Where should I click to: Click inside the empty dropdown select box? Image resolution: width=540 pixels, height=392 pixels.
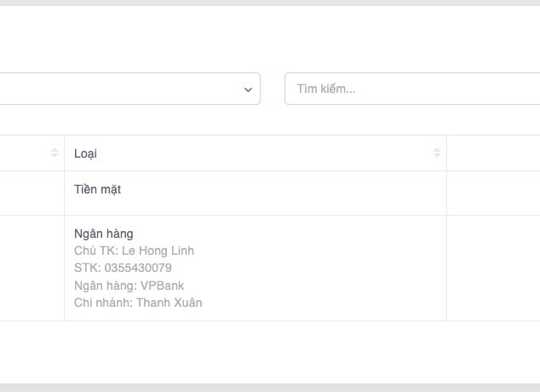point(119,89)
